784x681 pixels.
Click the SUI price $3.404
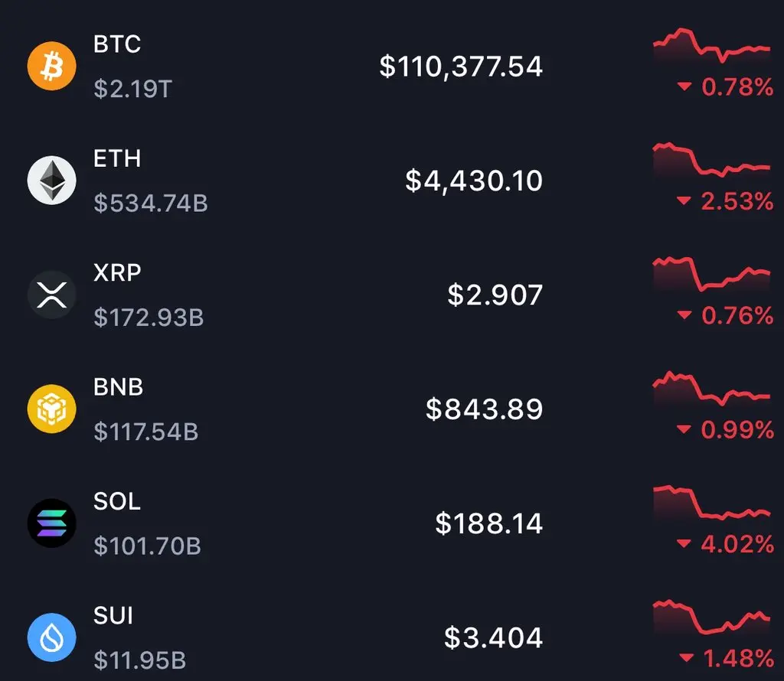coord(493,637)
